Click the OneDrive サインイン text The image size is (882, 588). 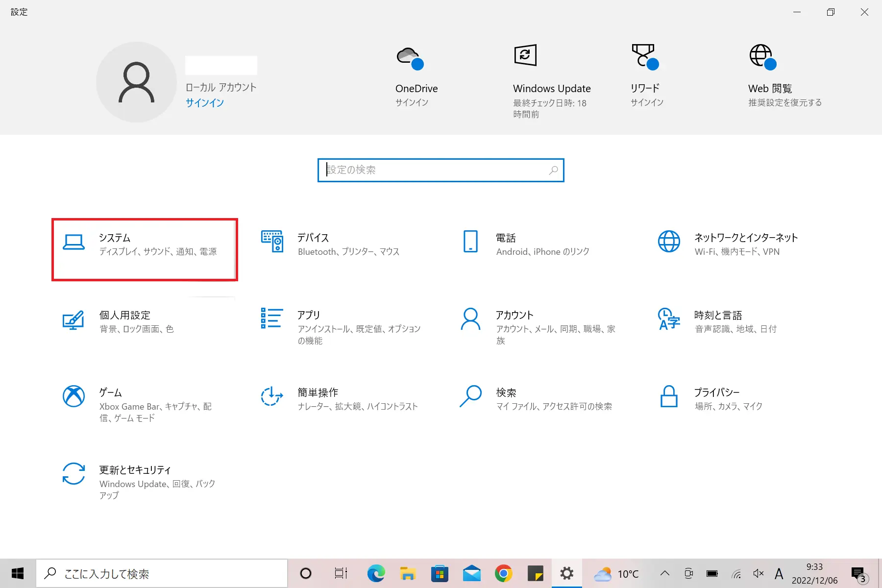(x=412, y=102)
